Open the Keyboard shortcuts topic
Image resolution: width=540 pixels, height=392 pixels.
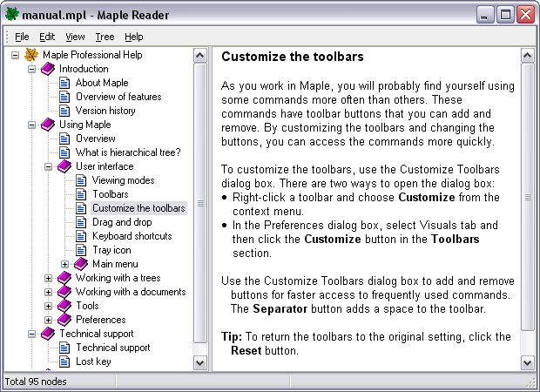[x=132, y=236]
